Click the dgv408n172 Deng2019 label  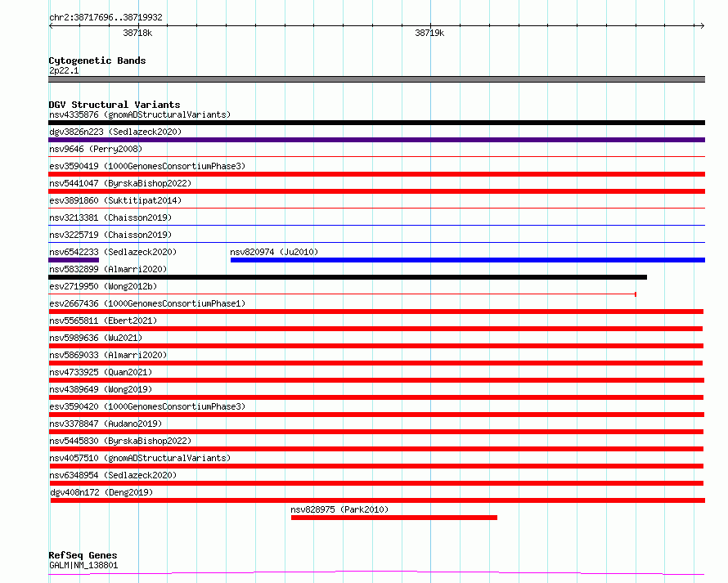click(x=101, y=492)
